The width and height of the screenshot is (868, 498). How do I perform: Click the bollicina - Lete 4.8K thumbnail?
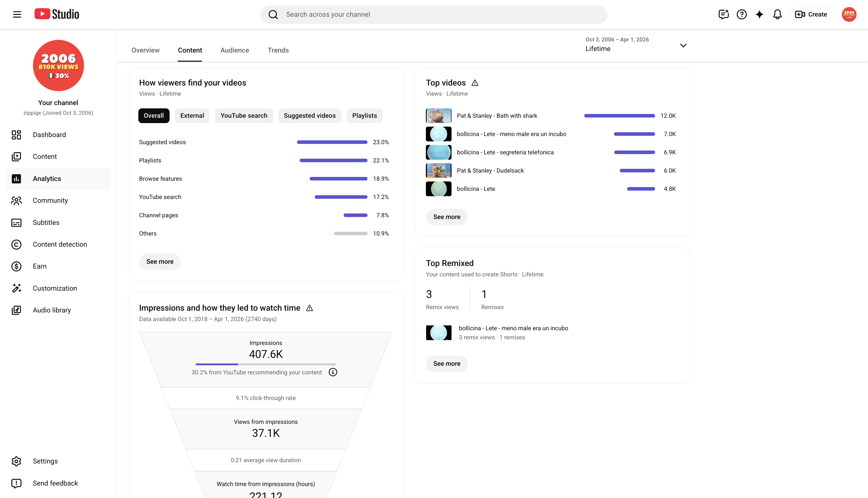[439, 189]
